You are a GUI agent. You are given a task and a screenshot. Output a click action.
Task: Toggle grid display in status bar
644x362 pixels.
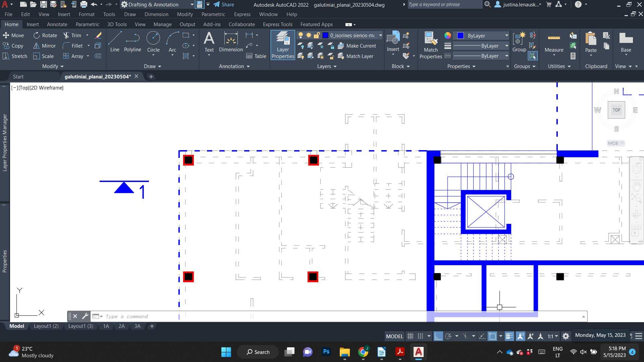(x=410, y=336)
